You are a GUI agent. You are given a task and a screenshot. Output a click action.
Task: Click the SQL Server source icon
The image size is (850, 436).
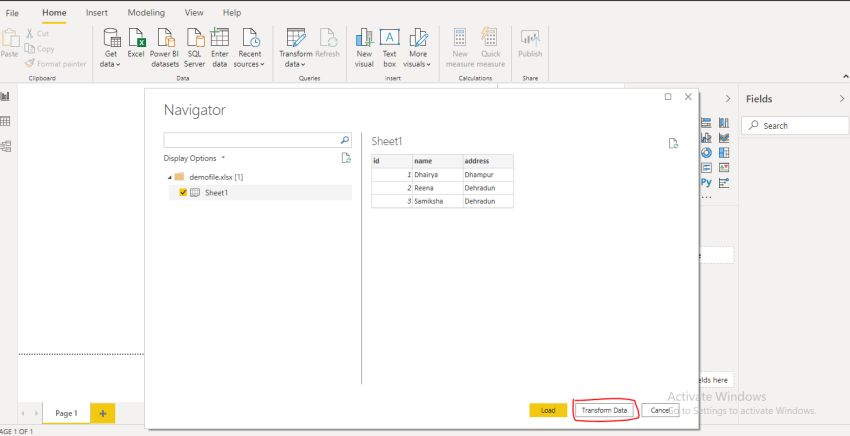pyautogui.click(x=194, y=38)
